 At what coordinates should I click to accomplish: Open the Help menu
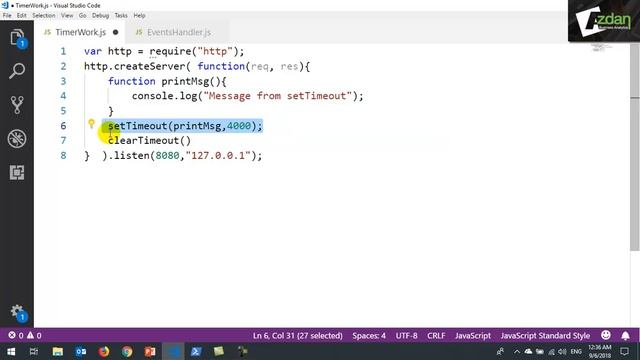click(139, 16)
